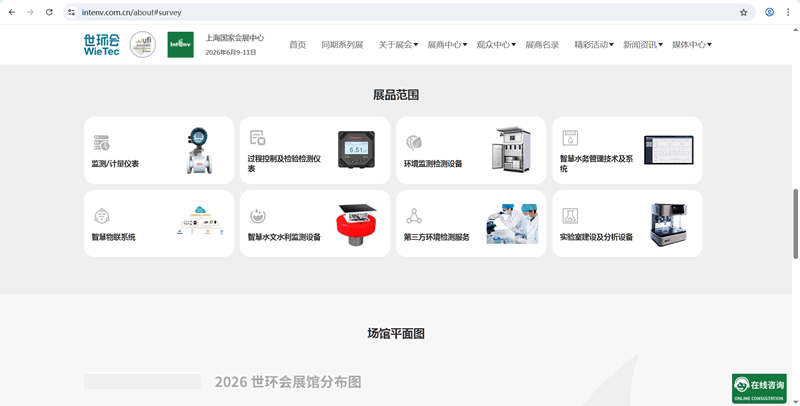This screenshot has width=800, height=406.
Task: Open the 同期系列展 menu item
Action: (x=342, y=45)
